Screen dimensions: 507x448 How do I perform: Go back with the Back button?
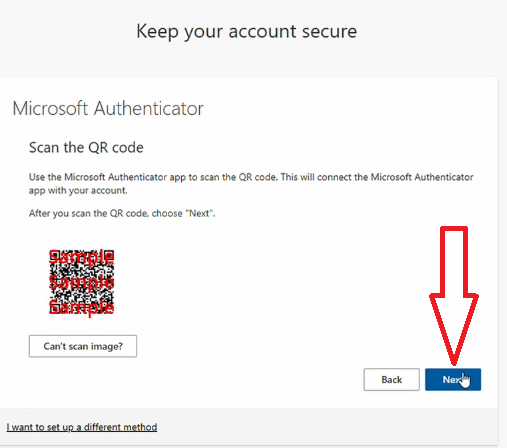pos(391,379)
